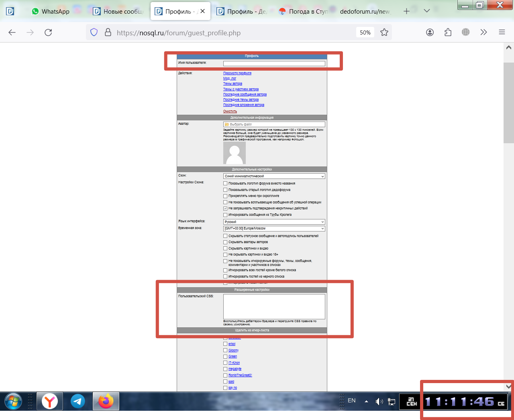Screen dimensions: 514x420
Task: Open the Firefox account icon
Action: click(430, 32)
